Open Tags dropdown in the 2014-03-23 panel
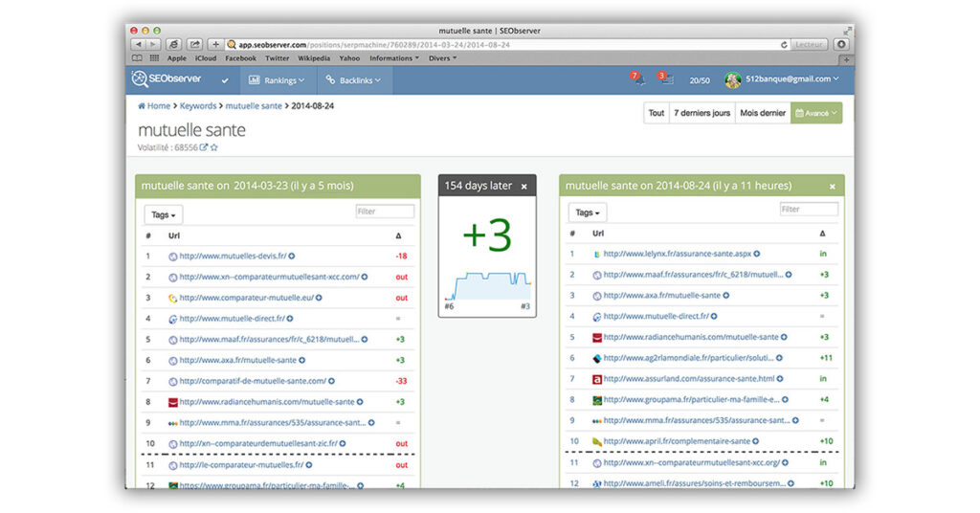This screenshot has width=980, height=513. (x=163, y=214)
